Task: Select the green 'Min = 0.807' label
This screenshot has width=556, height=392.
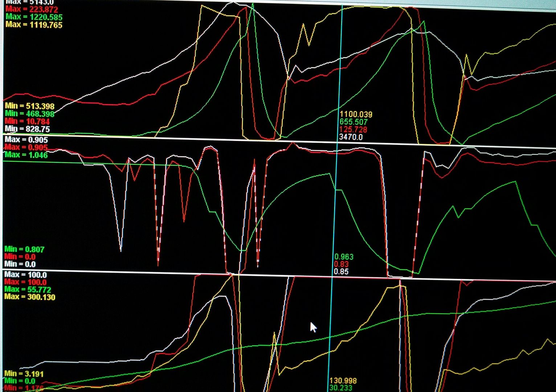Action: click(x=24, y=249)
